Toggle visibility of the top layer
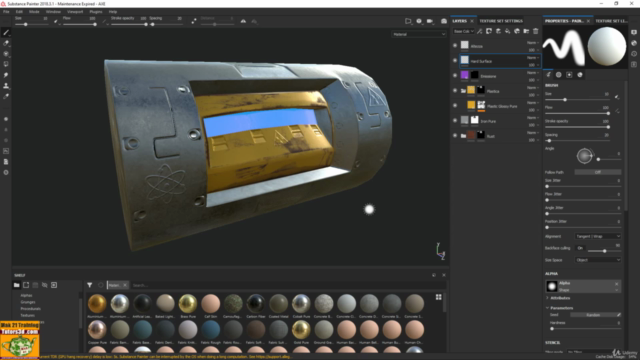Screen dimensions: 640x360 click(x=455, y=45)
